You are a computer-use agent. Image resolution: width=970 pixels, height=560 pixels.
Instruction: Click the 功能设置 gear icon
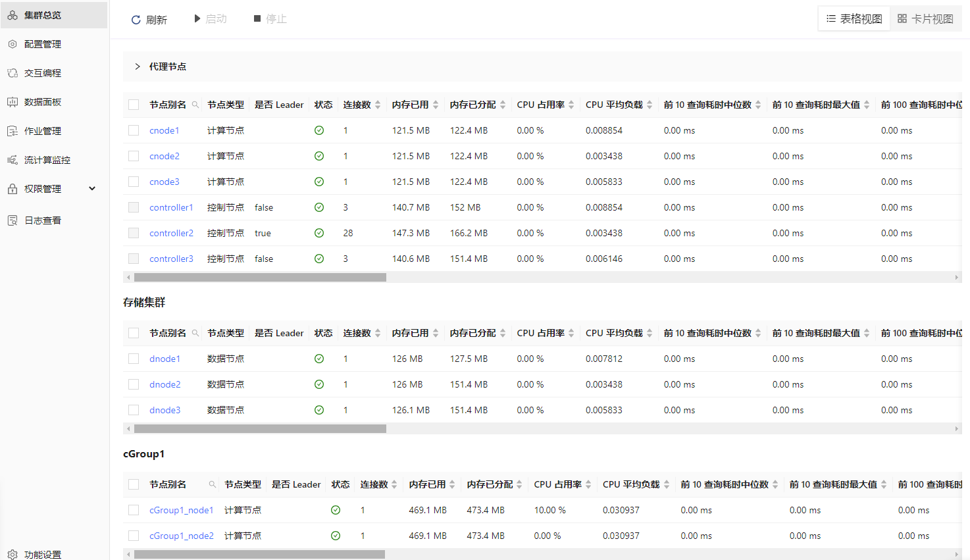tap(13, 555)
